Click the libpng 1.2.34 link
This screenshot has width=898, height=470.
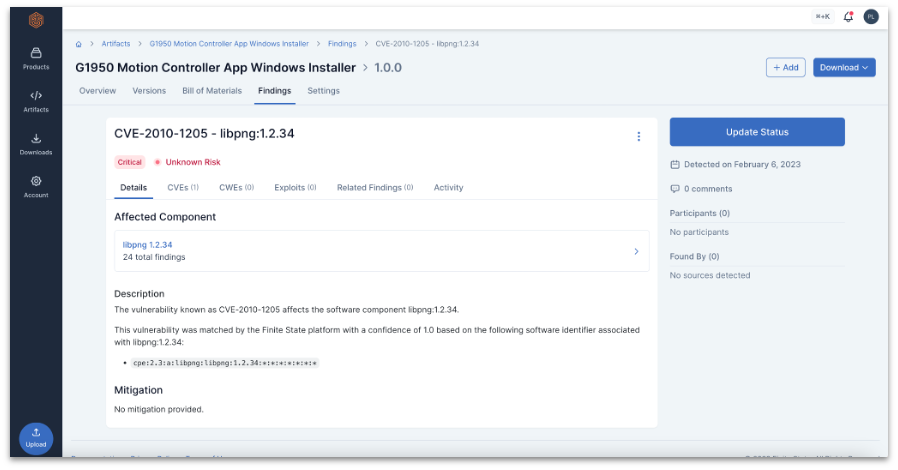click(x=148, y=245)
